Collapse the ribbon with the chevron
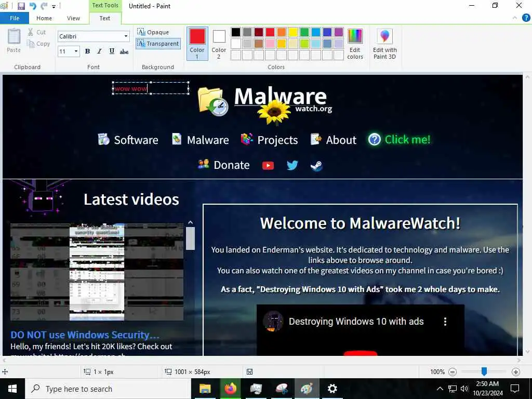This screenshot has width=532, height=399. coord(515,18)
